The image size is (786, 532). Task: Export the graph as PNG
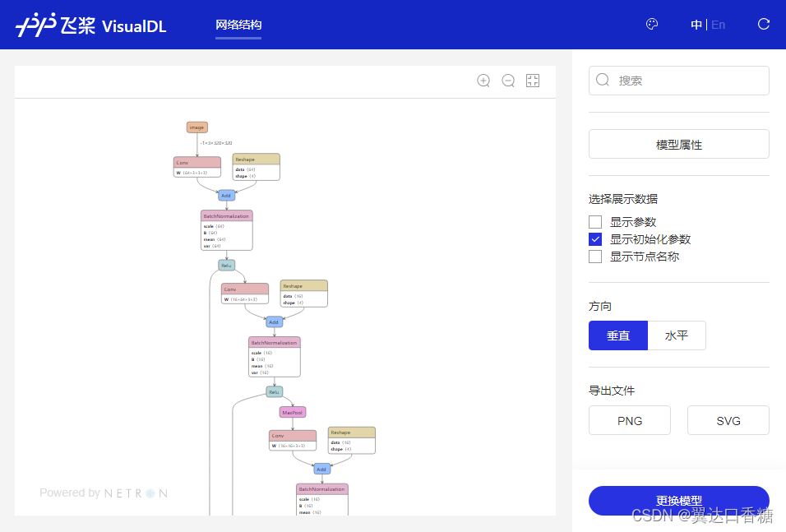[629, 420]
